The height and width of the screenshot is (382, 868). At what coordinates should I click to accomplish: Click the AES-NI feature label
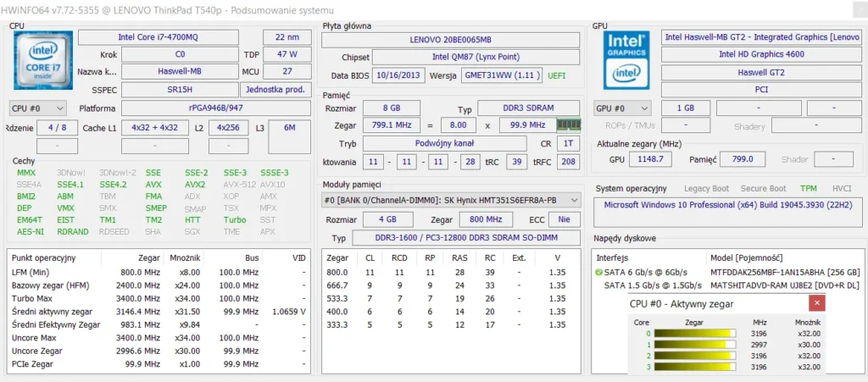pyautogui.click(x=30, y=231)
